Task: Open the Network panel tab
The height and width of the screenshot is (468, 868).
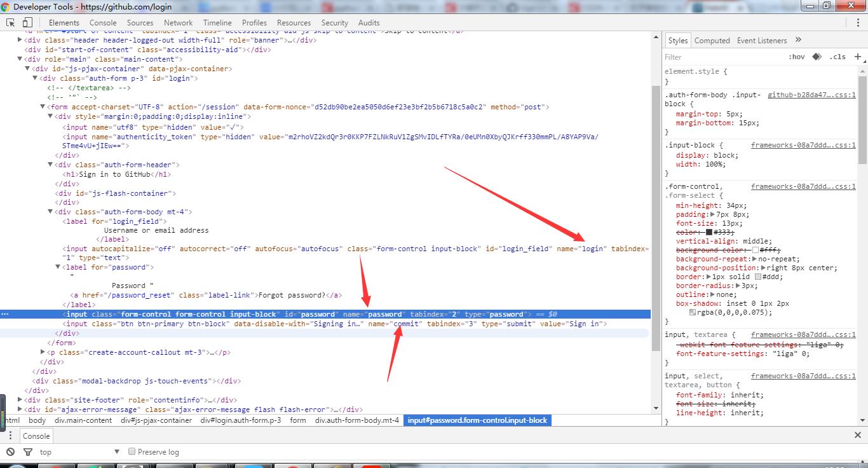Action: coord(179,22)
